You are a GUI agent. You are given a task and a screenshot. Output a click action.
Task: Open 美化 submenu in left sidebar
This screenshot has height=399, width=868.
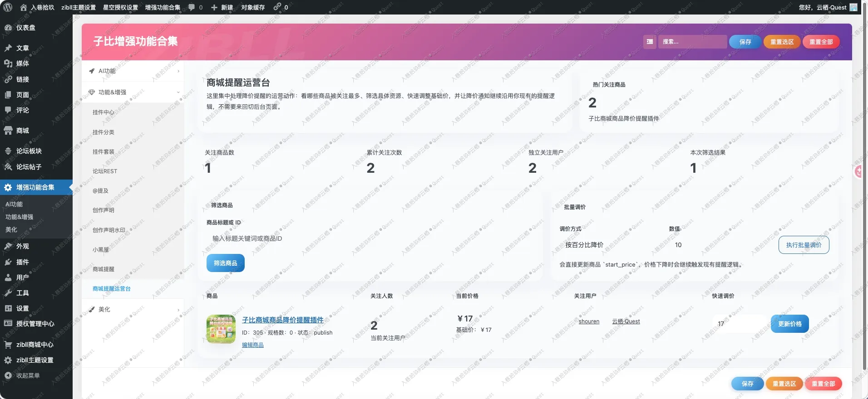(11, 230)
